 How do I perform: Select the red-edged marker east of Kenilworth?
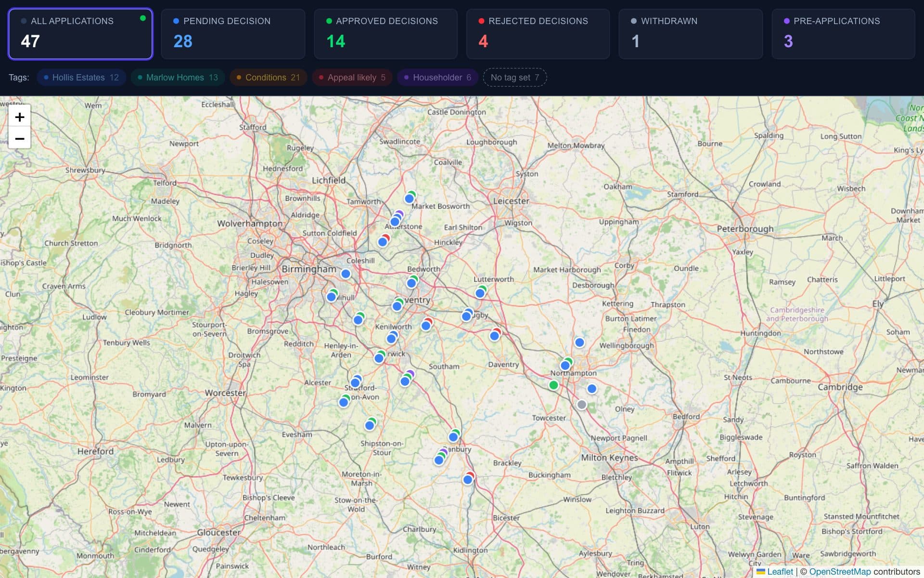pos(426,326)
